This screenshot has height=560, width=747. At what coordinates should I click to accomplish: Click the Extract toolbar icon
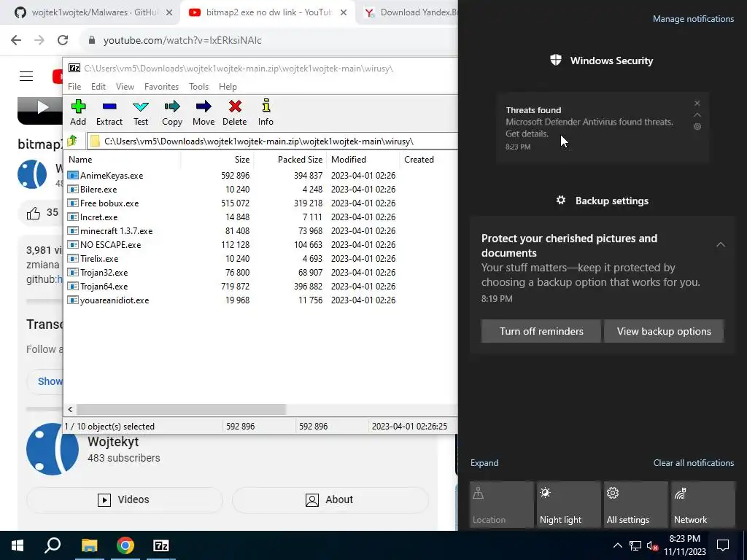[109, 112]
